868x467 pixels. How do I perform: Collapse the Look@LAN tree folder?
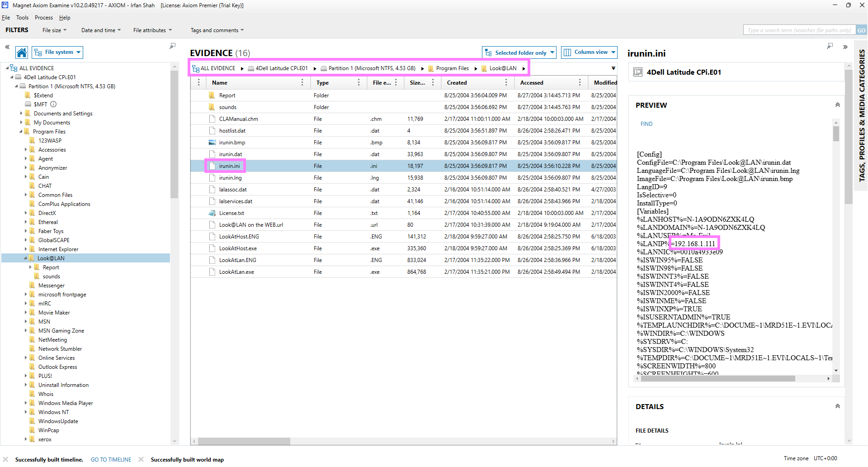coord(26,258)
